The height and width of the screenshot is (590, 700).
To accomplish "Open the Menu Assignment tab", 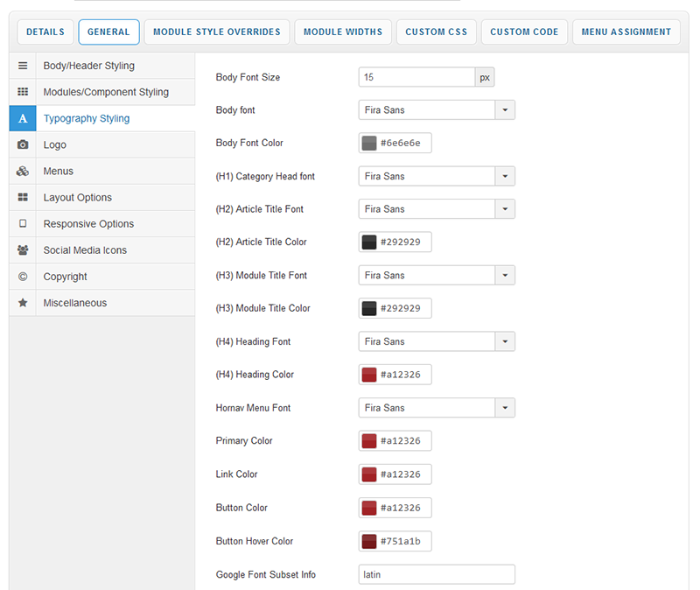I will (626, 32).
